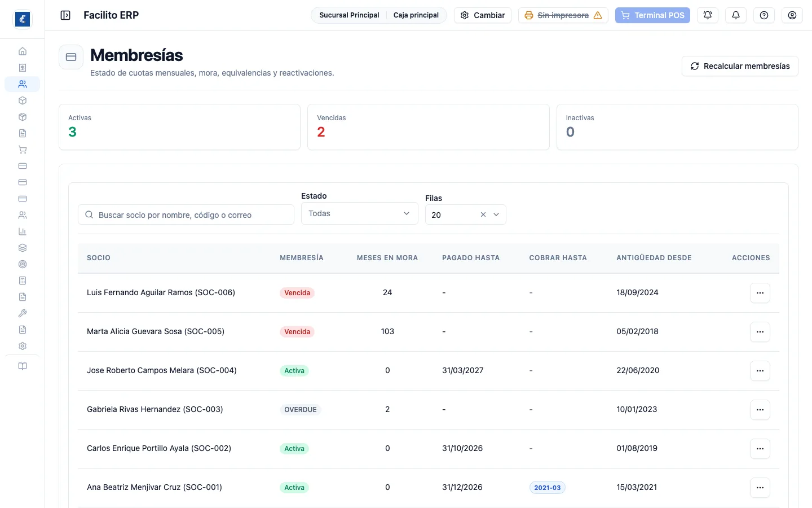Open actions menu for Ana Beatriz Menjivar Cruz

click(x=760, y=488)
